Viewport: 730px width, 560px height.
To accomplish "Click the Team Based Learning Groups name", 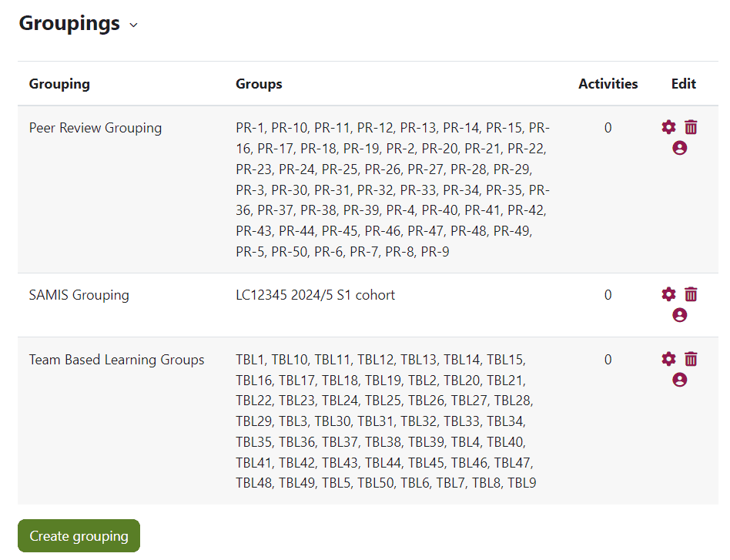I will [x=117, y=360].
